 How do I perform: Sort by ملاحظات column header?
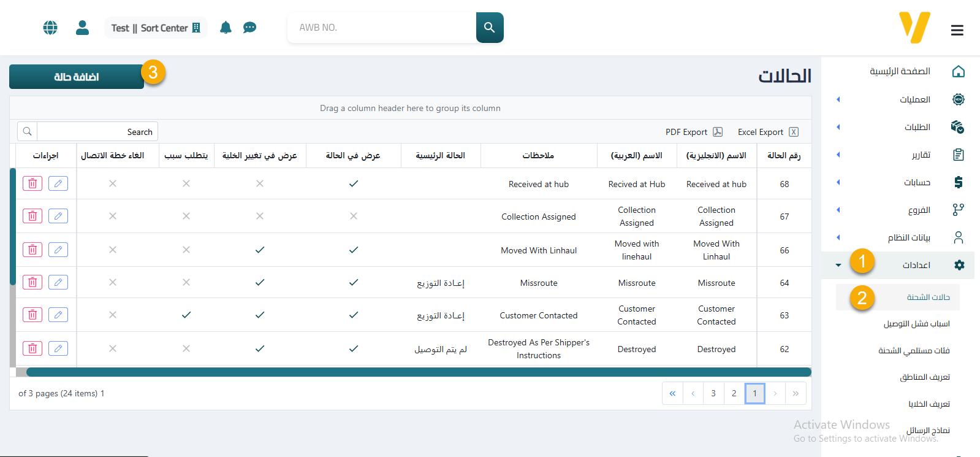[539, 155]
